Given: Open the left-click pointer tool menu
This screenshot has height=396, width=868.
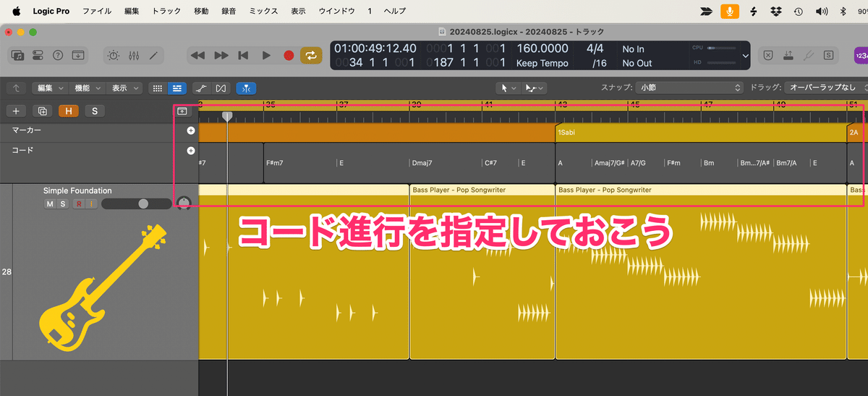Looking at the screenshot, I should (x=509, y=88).
